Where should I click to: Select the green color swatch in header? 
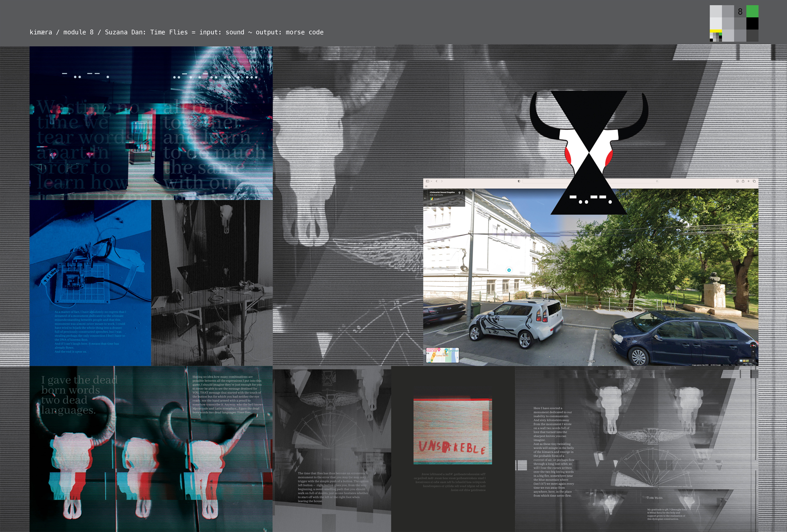752,11
